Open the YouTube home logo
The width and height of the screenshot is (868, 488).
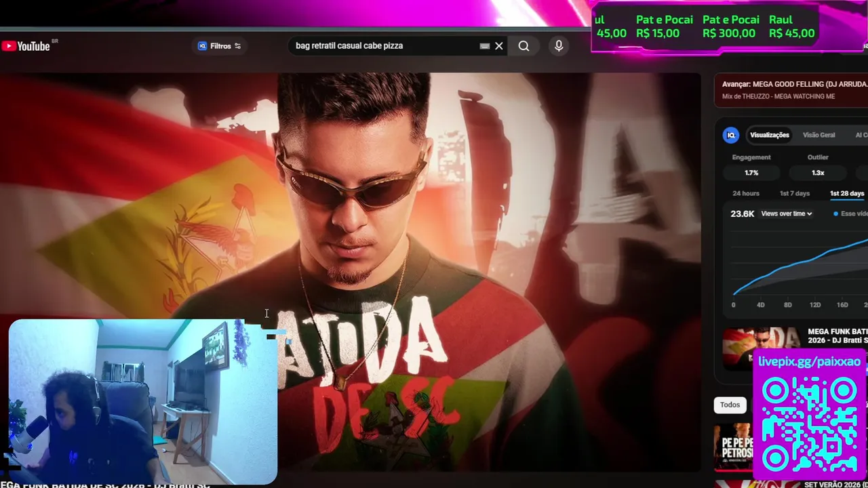pyautogui.click(x=26, y=46)
